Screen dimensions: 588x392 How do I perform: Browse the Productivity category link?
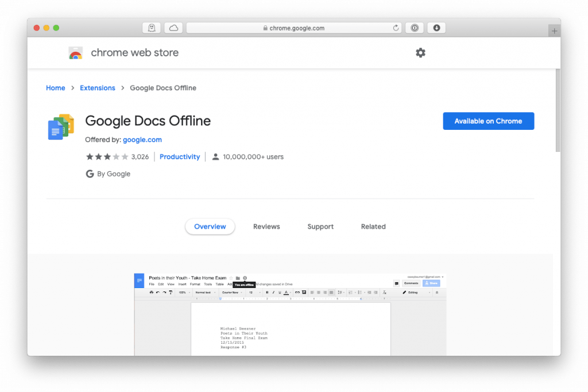(x=180, y=156)
